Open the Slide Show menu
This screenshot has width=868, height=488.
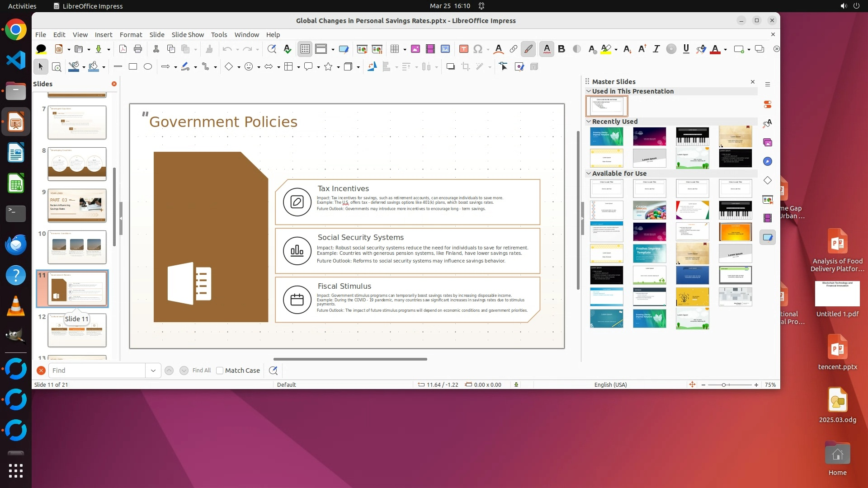(188, 34)
